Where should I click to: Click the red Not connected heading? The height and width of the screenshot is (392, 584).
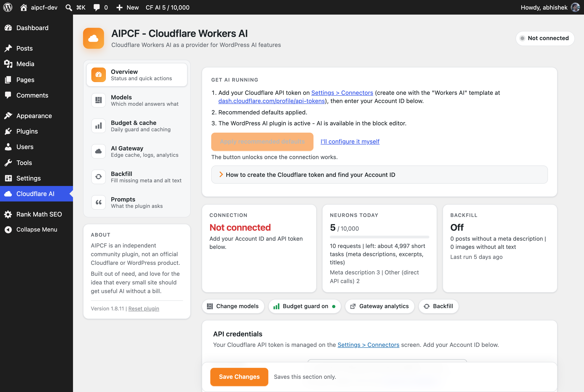240,227
